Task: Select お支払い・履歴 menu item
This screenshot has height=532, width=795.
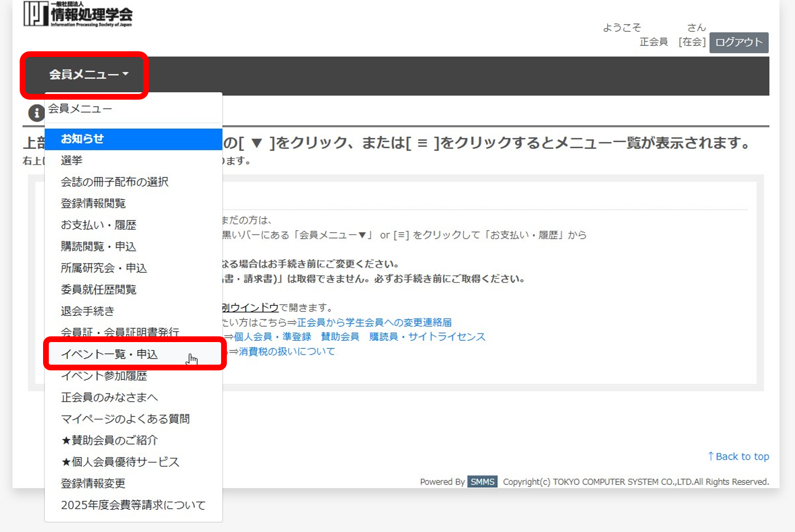Action: click(x=98, y=225)
